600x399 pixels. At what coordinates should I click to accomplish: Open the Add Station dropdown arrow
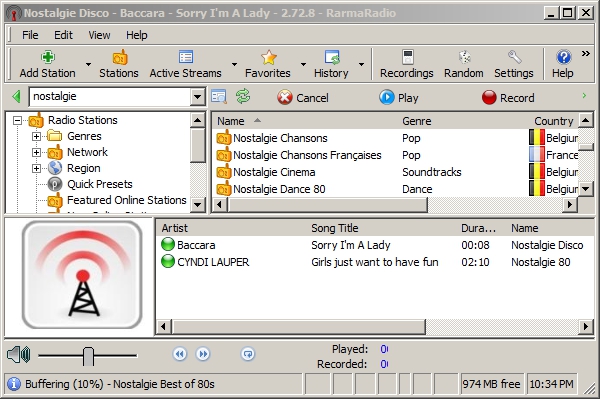(88, 64)
